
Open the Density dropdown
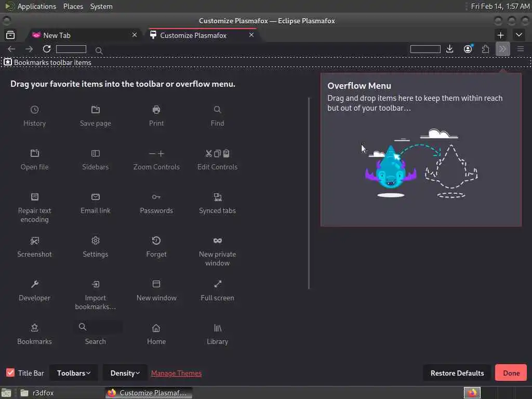tap(125, 373)
